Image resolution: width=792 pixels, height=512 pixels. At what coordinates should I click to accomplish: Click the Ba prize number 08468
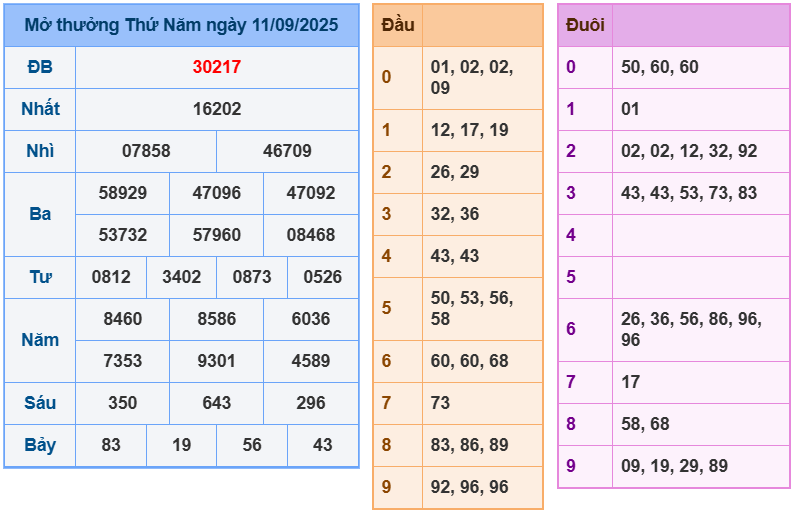point(311,235)
